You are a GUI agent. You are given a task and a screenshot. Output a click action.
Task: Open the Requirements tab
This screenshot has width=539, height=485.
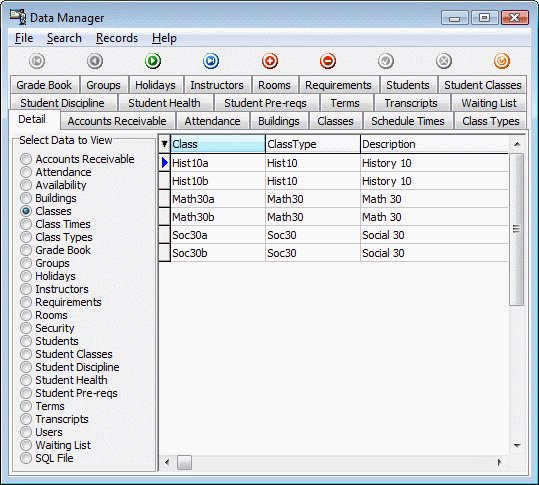pyautogui.click(x=338, y=85)
